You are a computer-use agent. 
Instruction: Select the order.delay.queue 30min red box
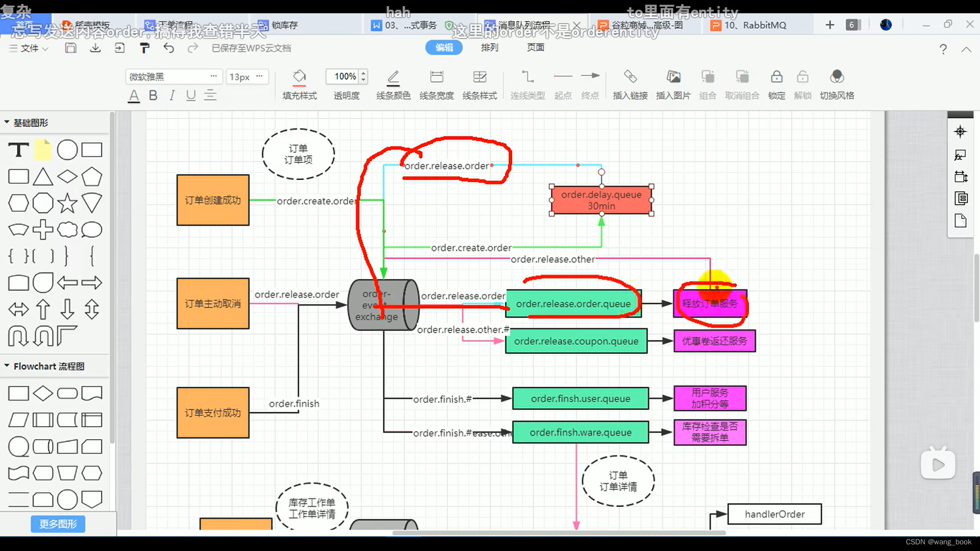(601, 200)
